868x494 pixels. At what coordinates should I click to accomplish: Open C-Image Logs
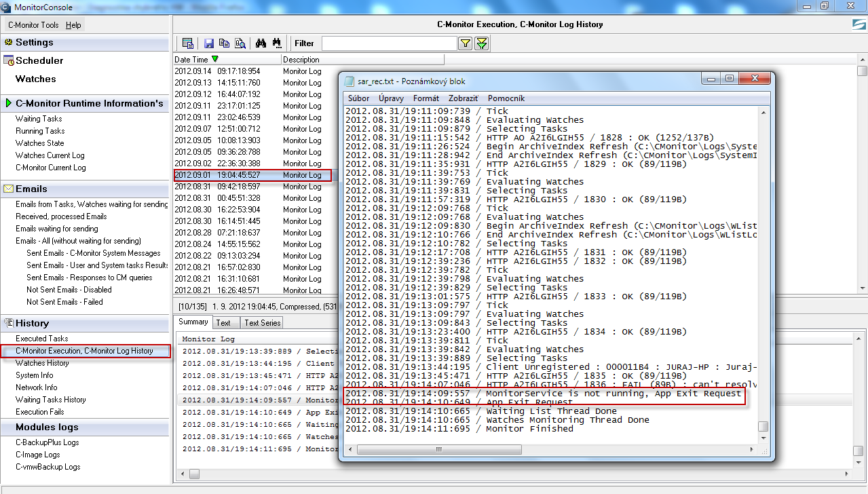37,455
